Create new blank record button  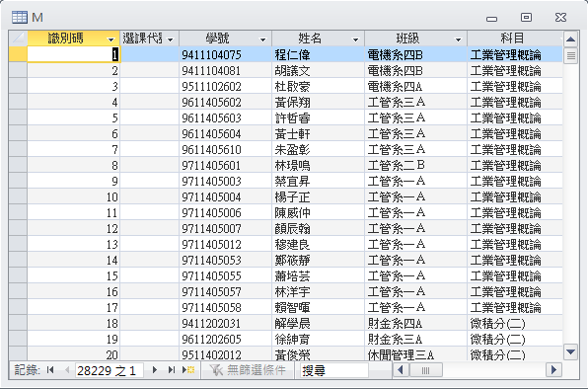point(188,370)
